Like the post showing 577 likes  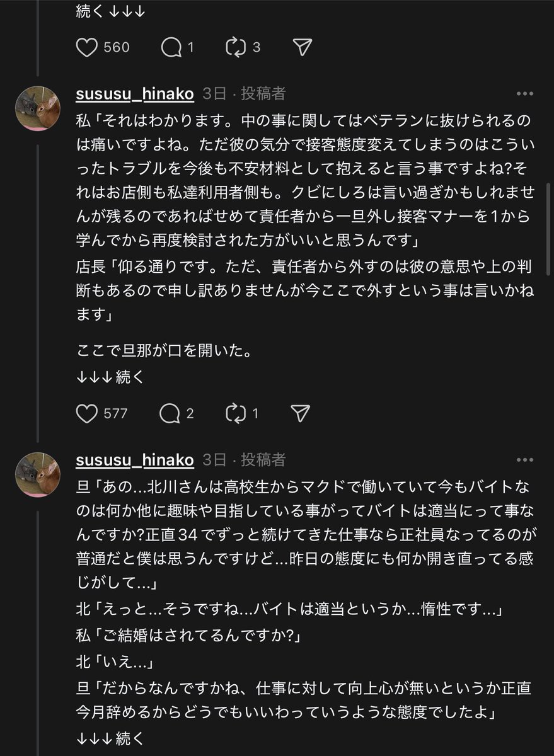point(86,413)
